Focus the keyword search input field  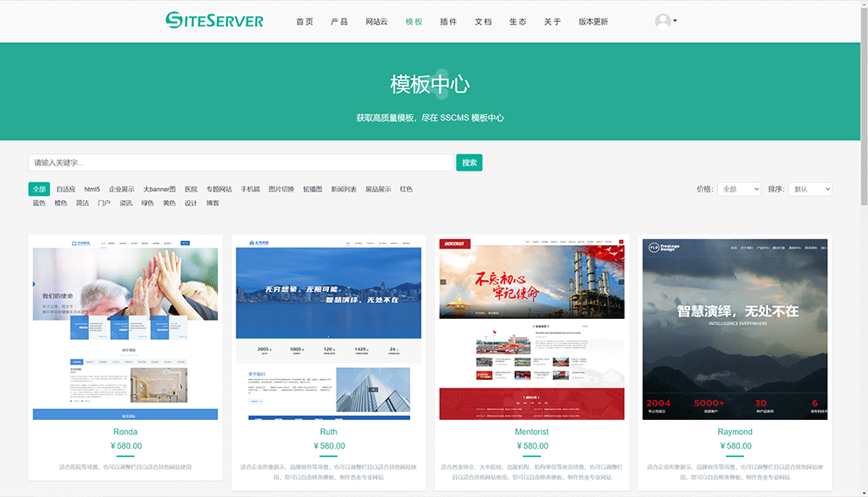click(242, 163)
